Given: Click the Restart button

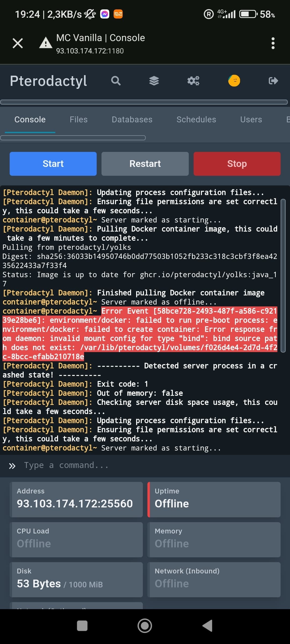Looking at the screenshot, I should pos(145,164).
